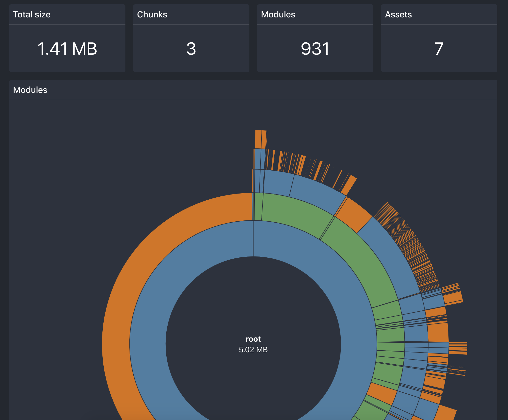Click the 5.02 MB label in chart center
The width and height of the screenshot is (508, 420).
(x=253, y=350)
